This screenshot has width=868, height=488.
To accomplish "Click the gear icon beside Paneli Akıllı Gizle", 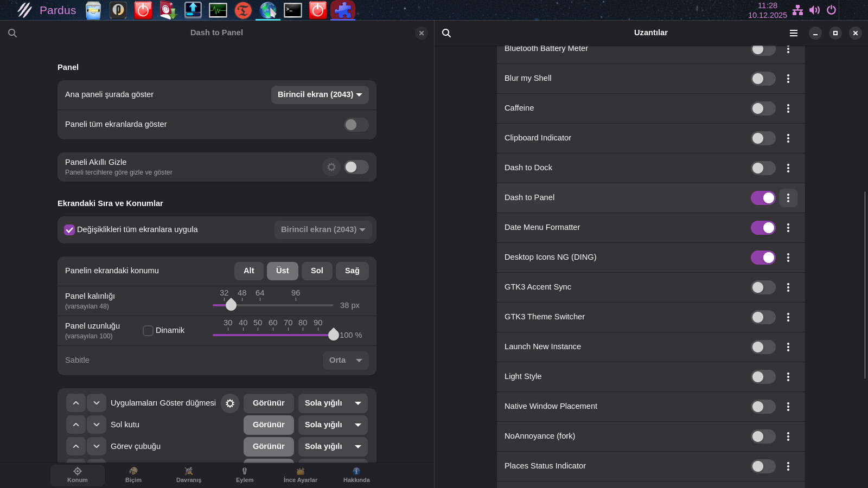I will click(331, 167).
